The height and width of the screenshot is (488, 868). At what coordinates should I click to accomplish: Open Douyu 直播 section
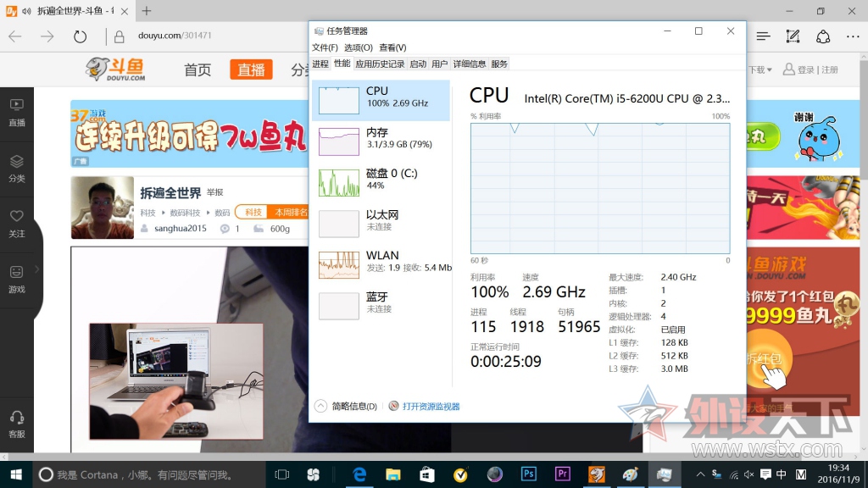tap(251, 69)
